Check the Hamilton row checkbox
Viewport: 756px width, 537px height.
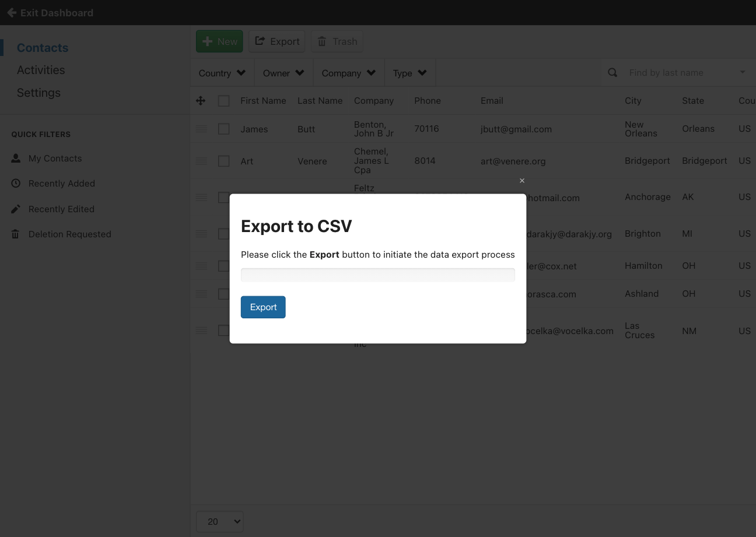[x=223, y=266]
